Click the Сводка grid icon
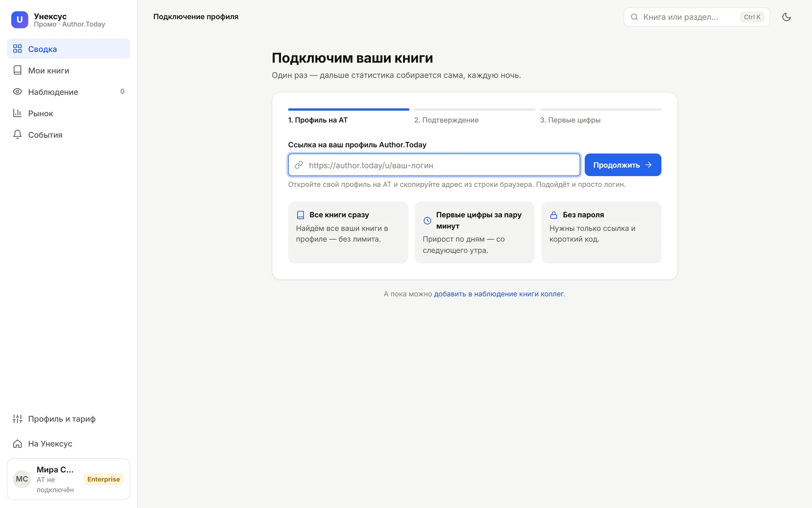This screenshot has width=812, height=508. coord(17,49)
